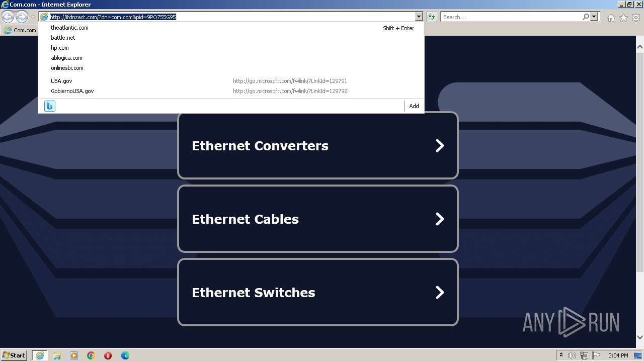This screenshot has height=362, width=644.
Task: Launch Opera from the taskbar
Action: point(108,355)
